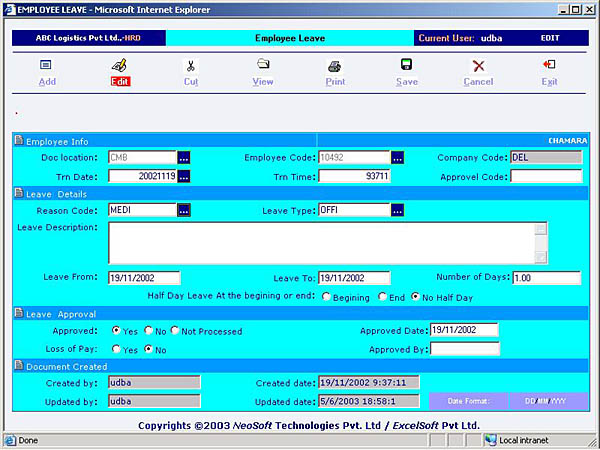This screenshot has height=450, width=600.
Task: Click the Save link text
Action: (x=407, y=82)
